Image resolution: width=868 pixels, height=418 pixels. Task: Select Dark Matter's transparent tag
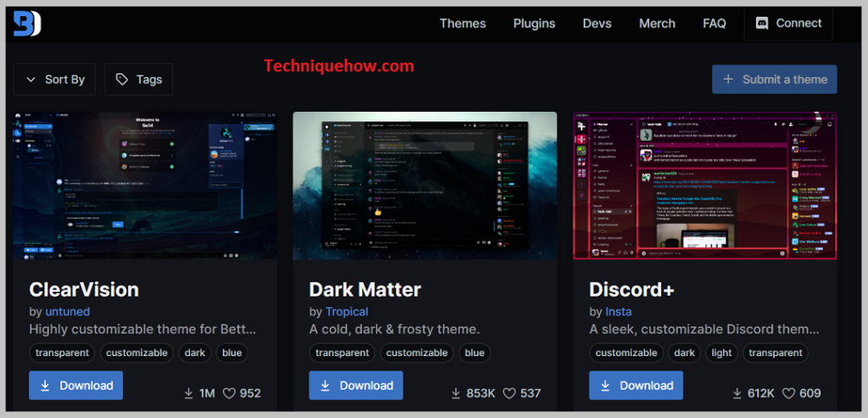coord(342,353)
